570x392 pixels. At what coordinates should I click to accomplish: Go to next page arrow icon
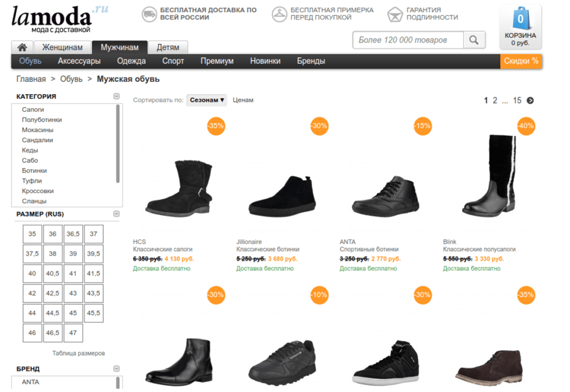click(530, 100)
